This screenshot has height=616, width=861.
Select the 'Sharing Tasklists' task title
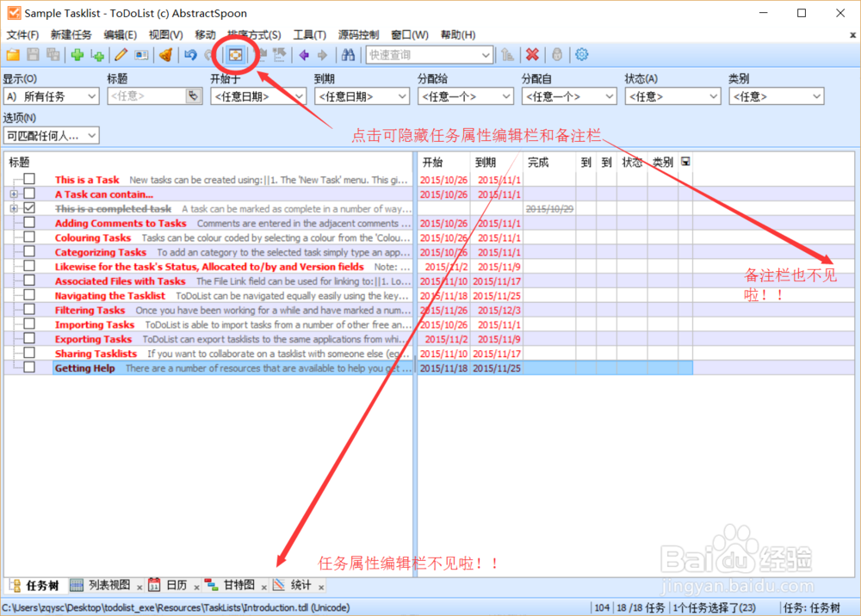pyautogui.click(x=96, y=354)
